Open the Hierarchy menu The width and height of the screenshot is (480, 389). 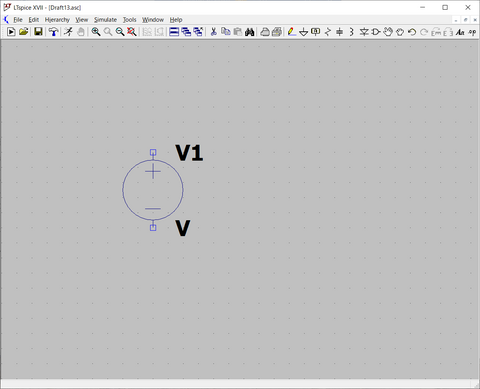[57, 20]
